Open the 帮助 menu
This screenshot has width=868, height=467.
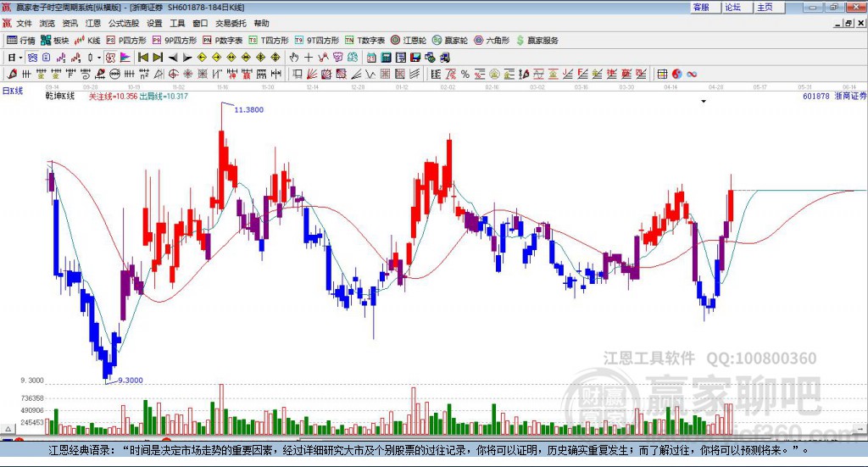pyautogui.click(x=261, y=23)
